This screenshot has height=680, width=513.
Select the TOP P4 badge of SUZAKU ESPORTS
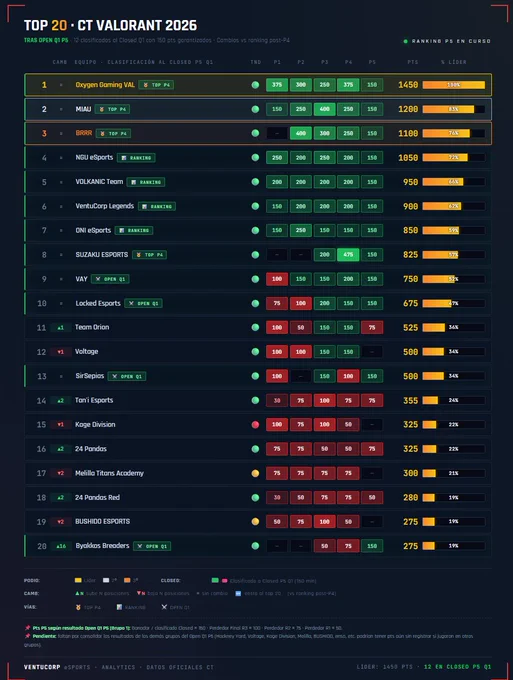click(149, 255)
